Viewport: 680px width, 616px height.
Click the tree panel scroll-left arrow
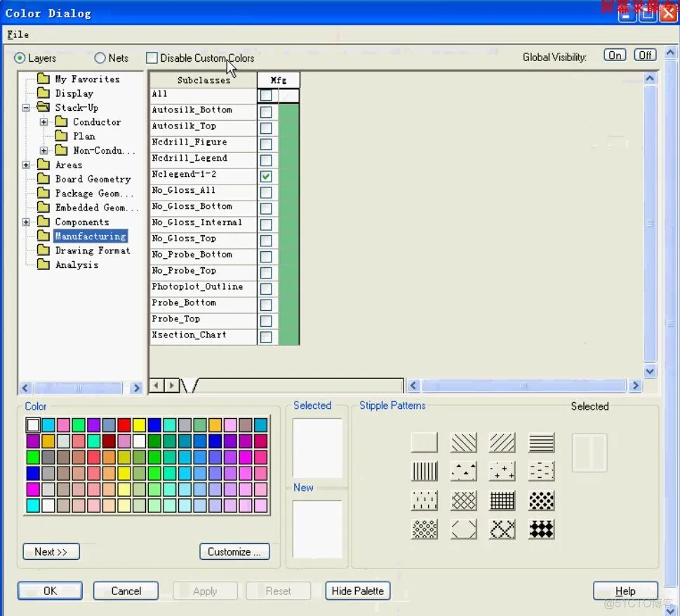(x=25, y=387)
